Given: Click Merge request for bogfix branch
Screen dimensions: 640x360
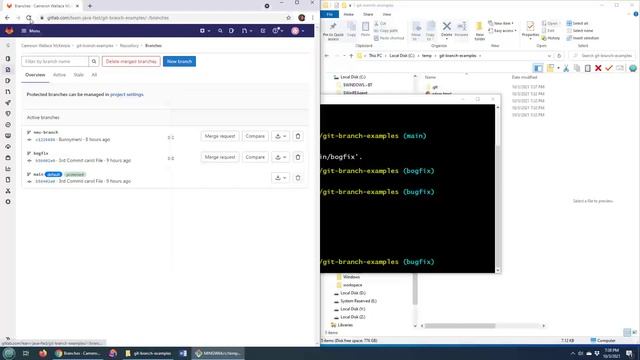Looking at the screenshot, I should coord(220,157).
